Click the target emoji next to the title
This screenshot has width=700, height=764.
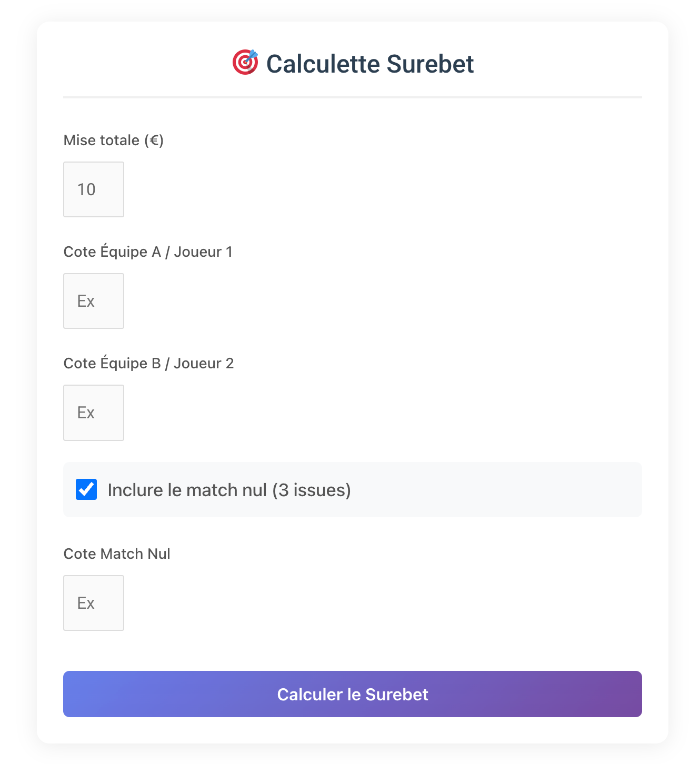point(245,63)
